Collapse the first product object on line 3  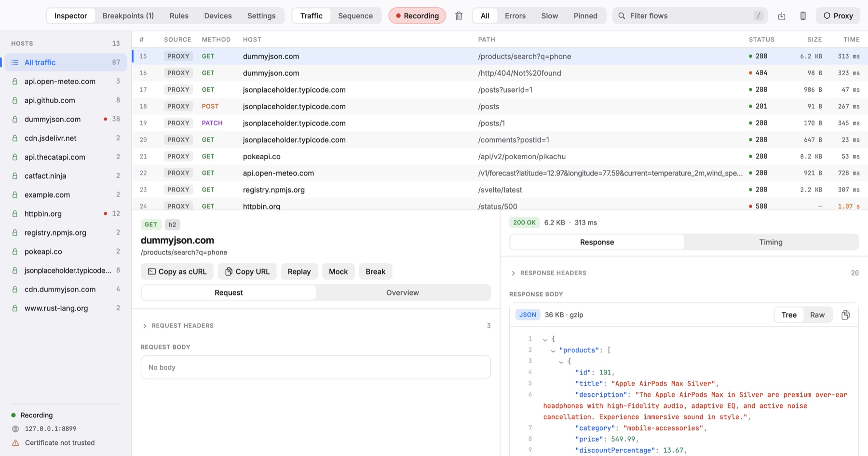561,362
